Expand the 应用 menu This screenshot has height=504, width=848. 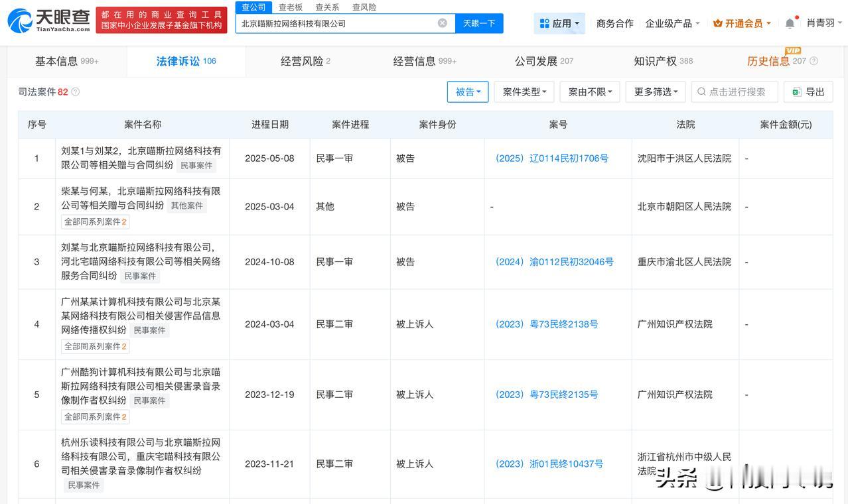coord(559,23)
